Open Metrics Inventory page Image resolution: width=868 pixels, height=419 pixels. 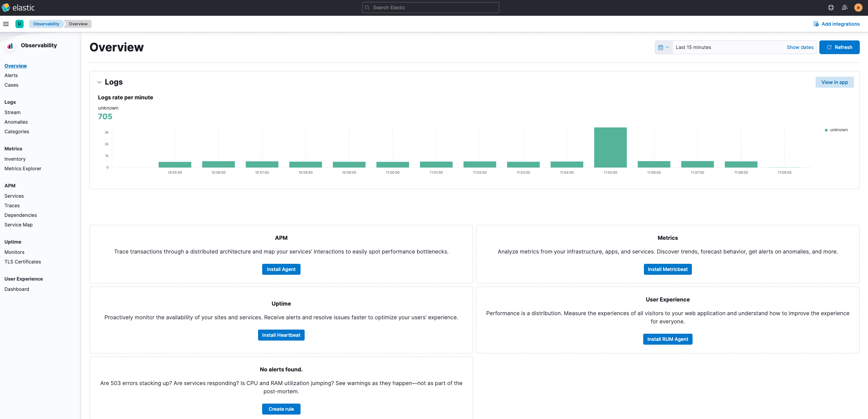tap(15, 159)
